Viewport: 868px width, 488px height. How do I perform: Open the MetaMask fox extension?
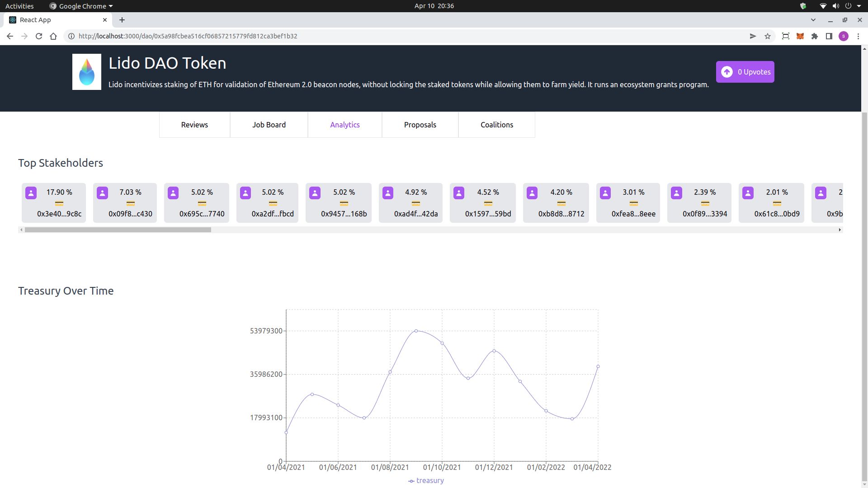800,36
